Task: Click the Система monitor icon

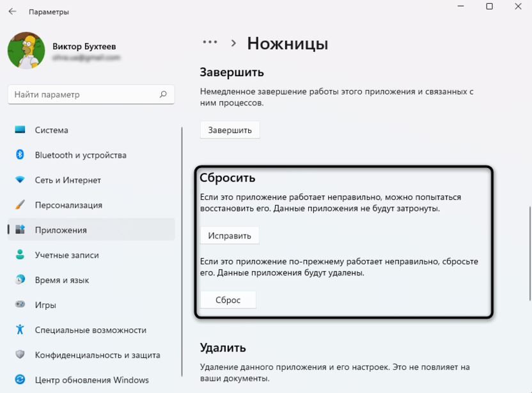Action: (20, 130)
